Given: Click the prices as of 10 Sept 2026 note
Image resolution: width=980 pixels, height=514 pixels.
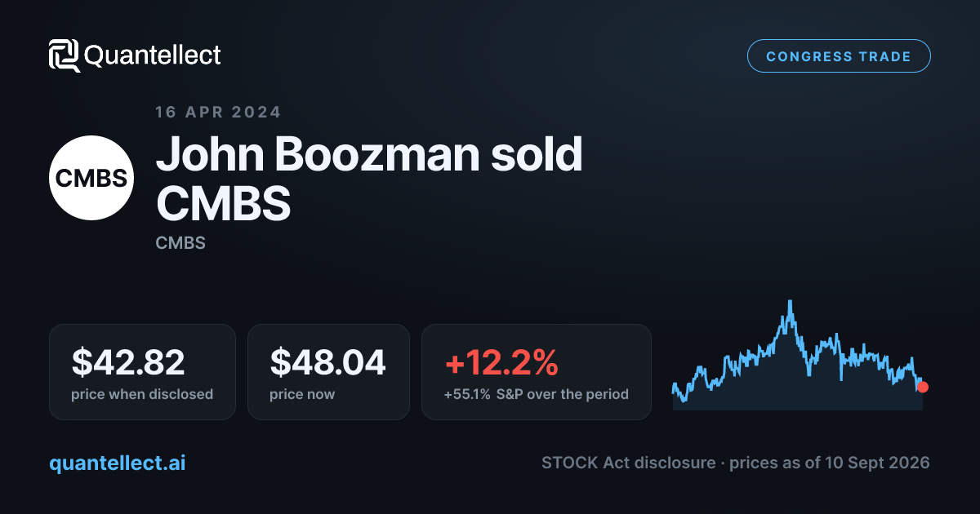Looking at the screenshot, I should pyautogui.click(x=830, y=463).
